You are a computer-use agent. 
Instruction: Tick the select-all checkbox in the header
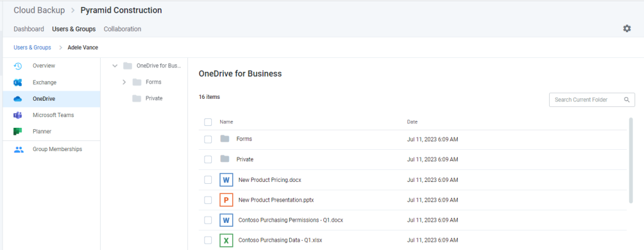pyautogui.click(x=208, y=122)
